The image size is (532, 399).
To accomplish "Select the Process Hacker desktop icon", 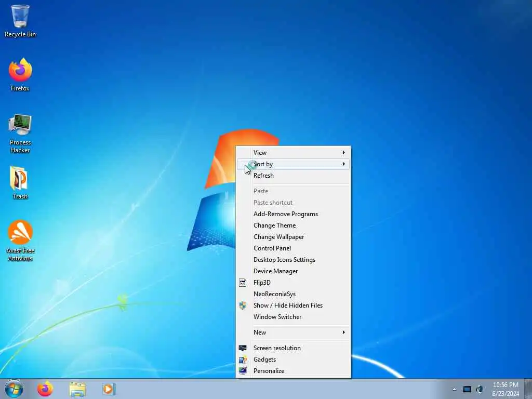I will point(20,134).
